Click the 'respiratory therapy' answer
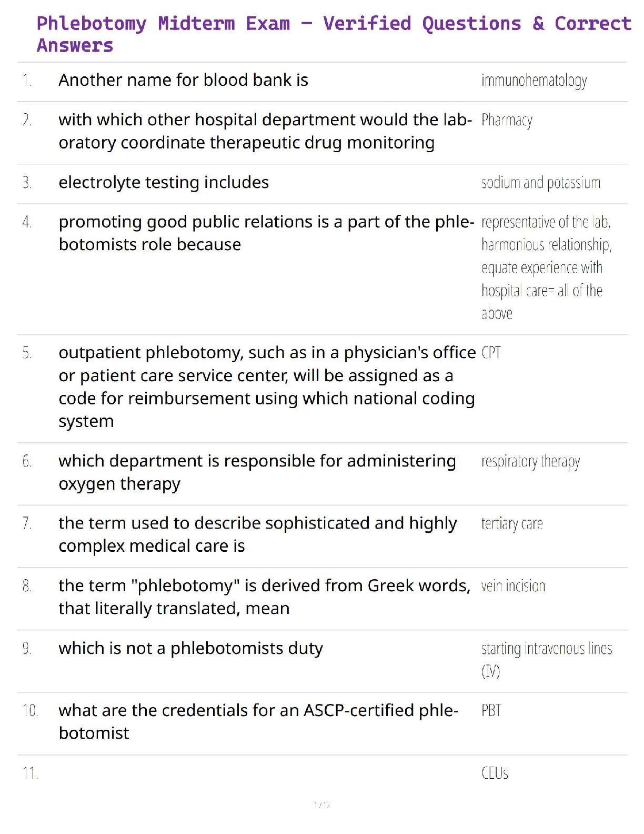This screenshot has height=834, width=644. tap(530, 462)
